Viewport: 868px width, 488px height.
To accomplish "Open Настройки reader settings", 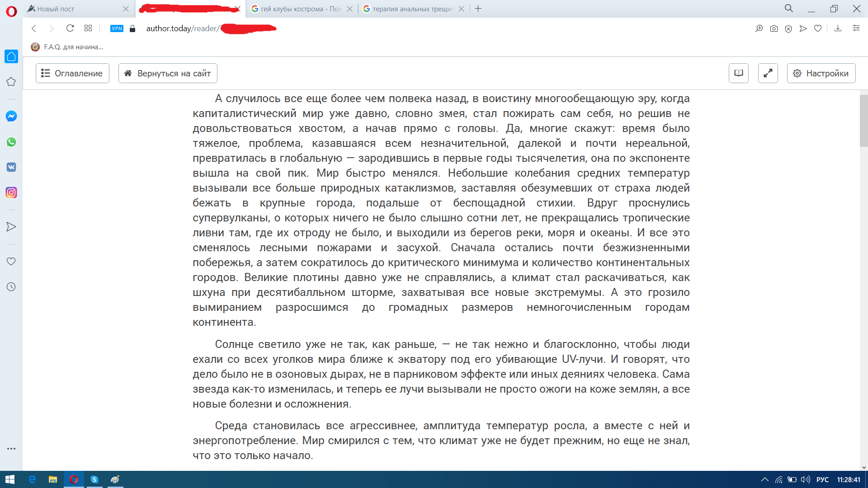I will (821, 73).
